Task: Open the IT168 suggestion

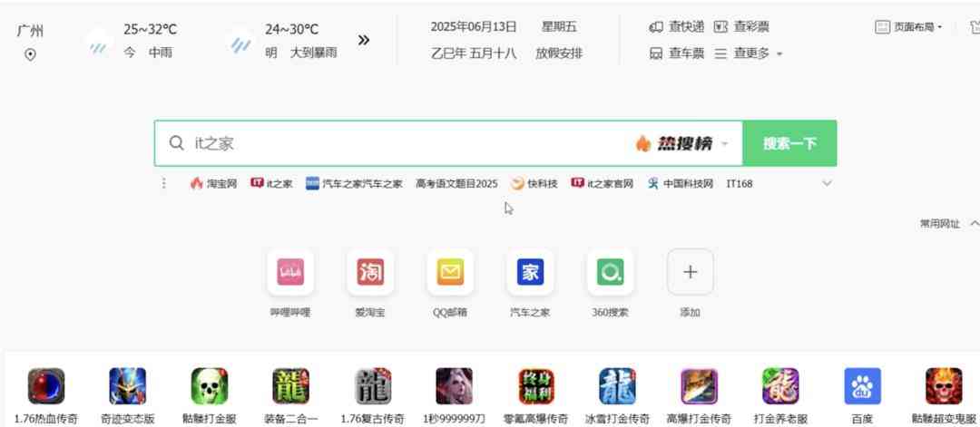Action: tap(740, 183)
